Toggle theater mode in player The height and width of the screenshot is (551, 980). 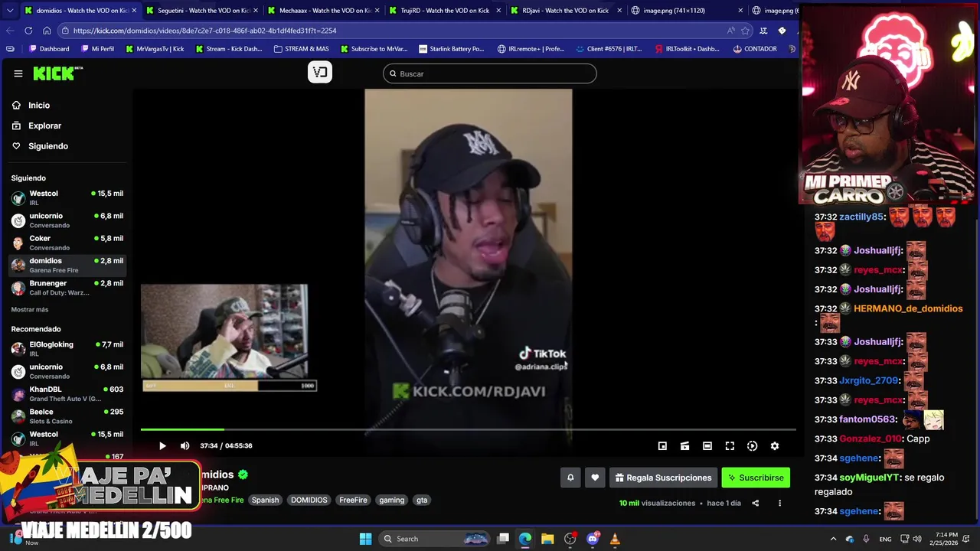[x=707, y=445]
